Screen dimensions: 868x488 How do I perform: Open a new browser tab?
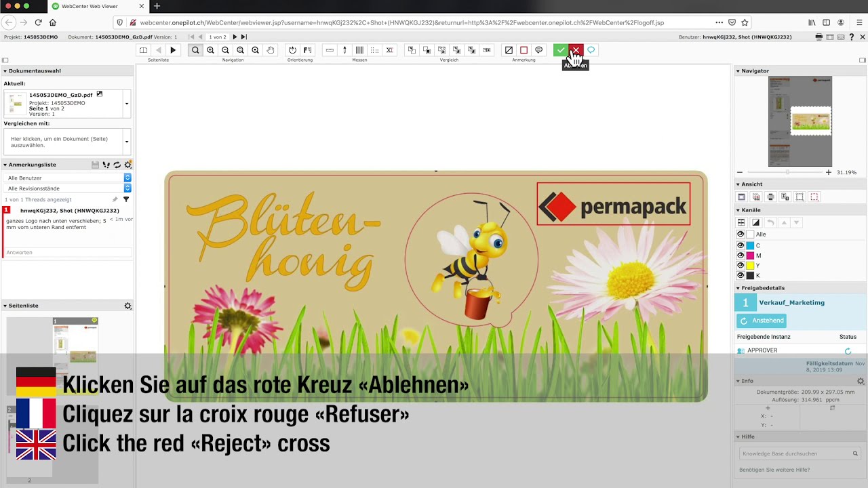pyautogui.click(x=157, y=6)
